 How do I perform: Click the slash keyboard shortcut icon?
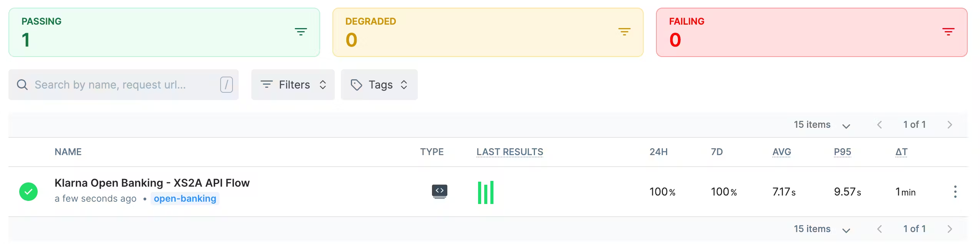[x=226, y=85]
